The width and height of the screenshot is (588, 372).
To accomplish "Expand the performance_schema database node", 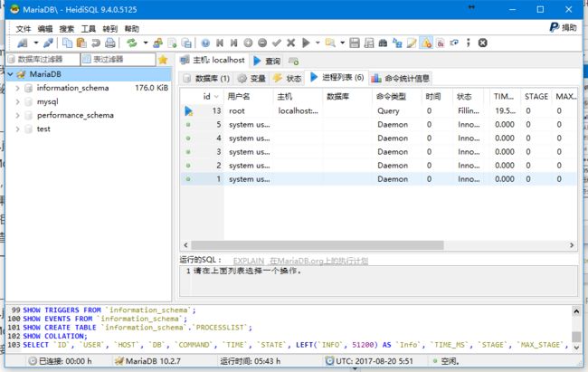I will [x=17, y=115].
